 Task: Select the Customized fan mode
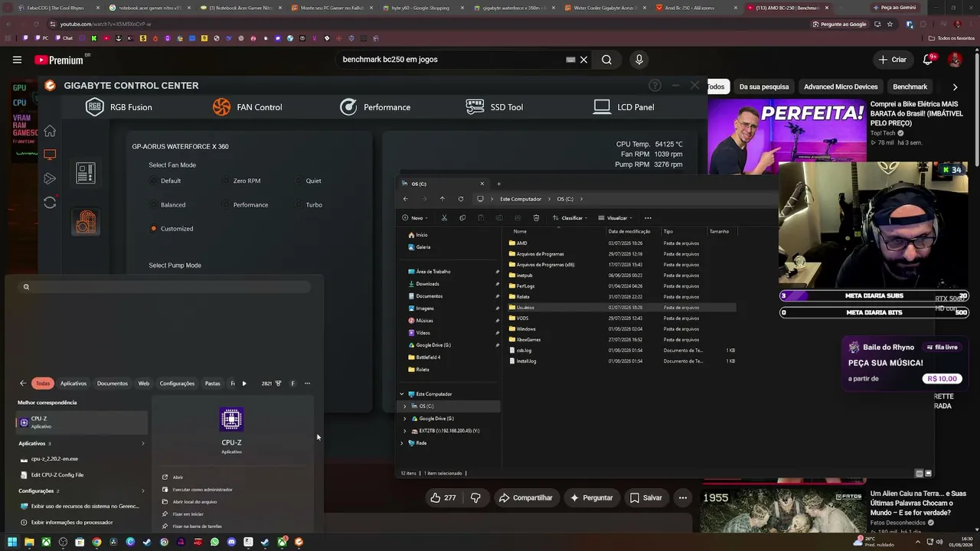tap(171, 229)
